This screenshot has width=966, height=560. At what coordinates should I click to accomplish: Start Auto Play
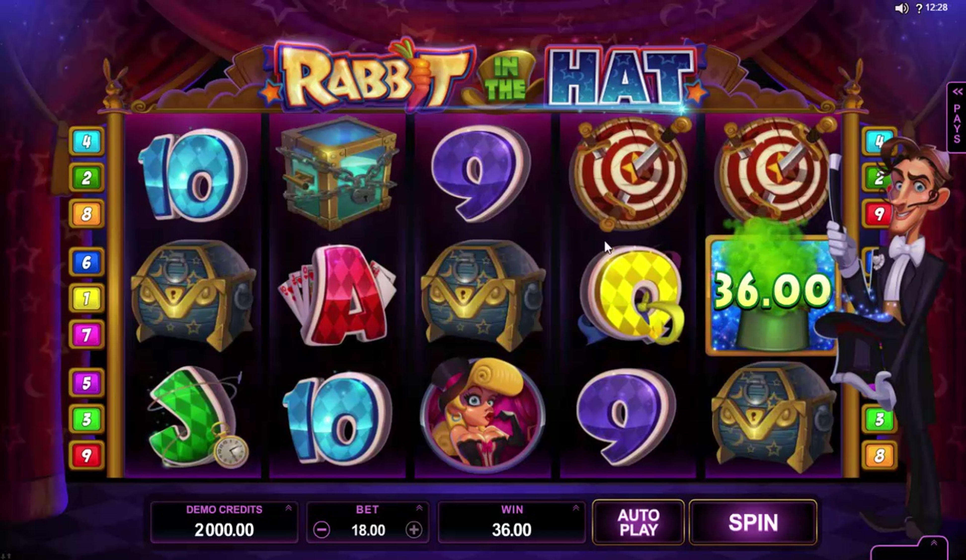[x=638, y=522]
